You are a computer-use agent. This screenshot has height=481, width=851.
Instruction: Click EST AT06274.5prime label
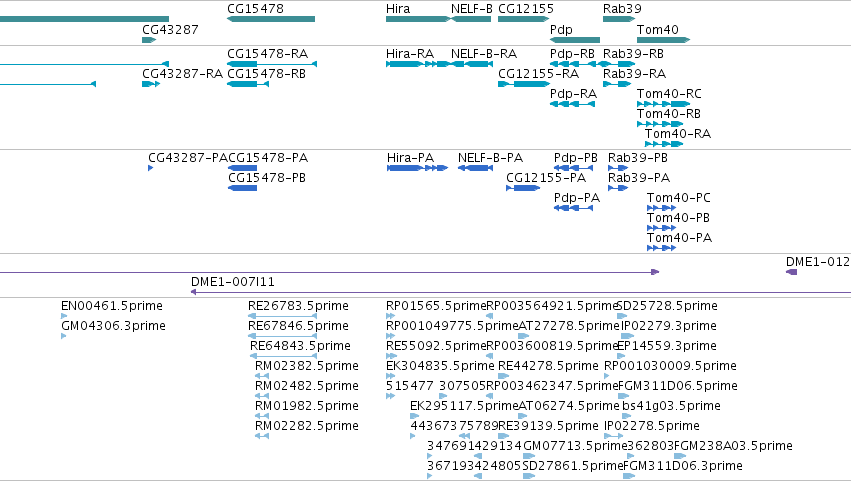click(569, 406)
